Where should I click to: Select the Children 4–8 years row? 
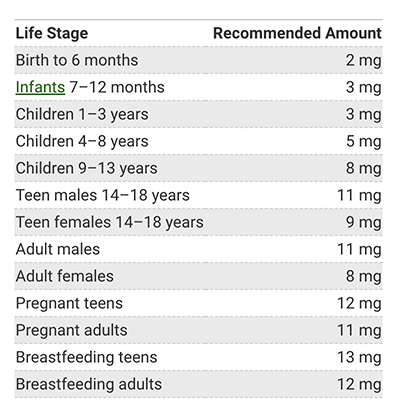pyautogui.click(x=198, y=141)
